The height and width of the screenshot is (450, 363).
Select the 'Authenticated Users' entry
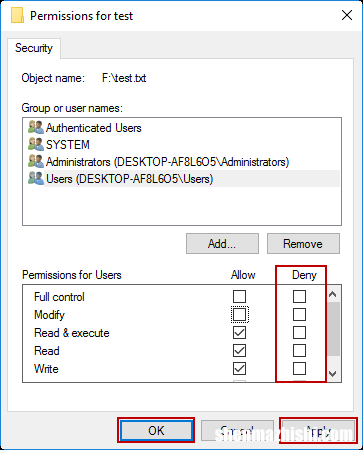94,128
